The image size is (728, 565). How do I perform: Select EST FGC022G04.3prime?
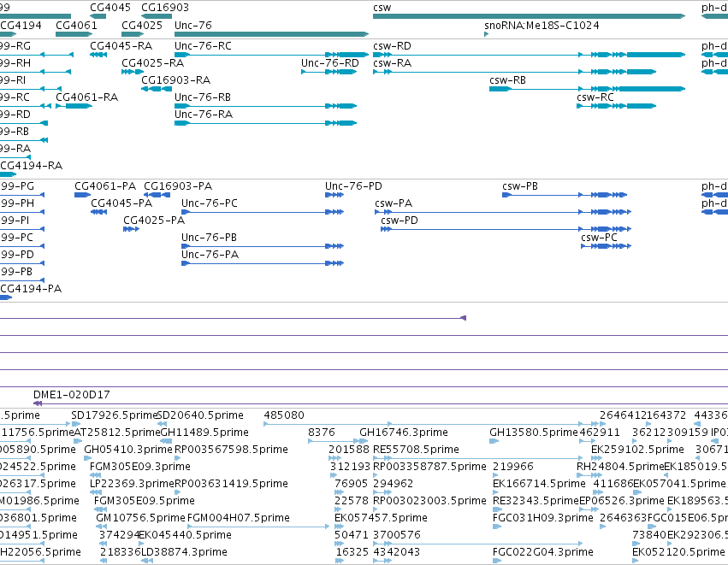coord(497,562)
